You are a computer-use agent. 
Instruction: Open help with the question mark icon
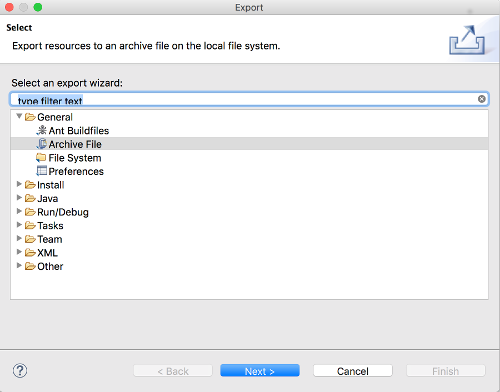point(20,371)
